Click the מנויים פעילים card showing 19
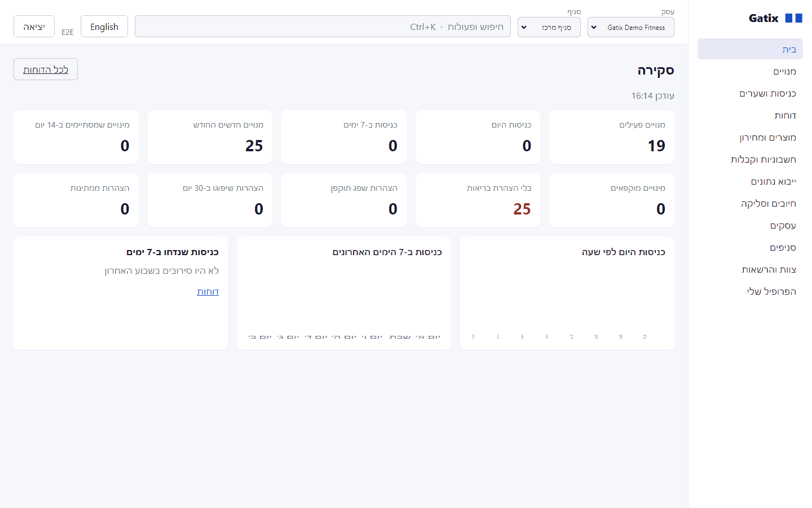 [612, 137]
